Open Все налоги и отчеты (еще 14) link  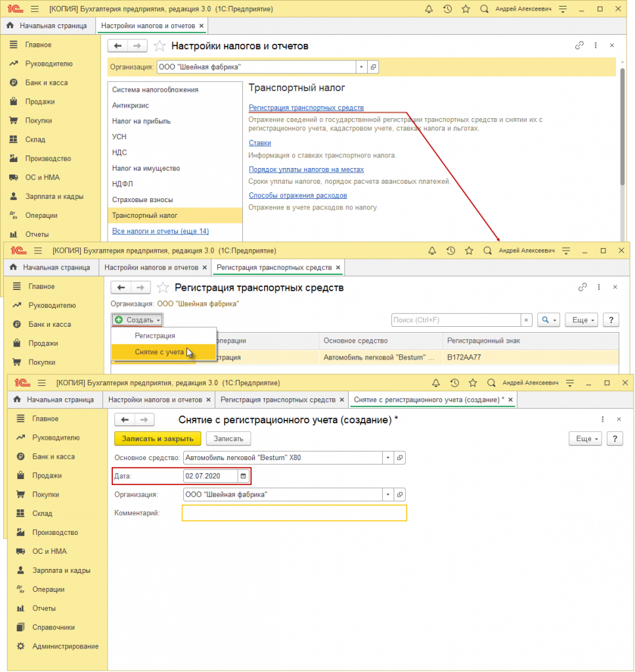point(160,231)
